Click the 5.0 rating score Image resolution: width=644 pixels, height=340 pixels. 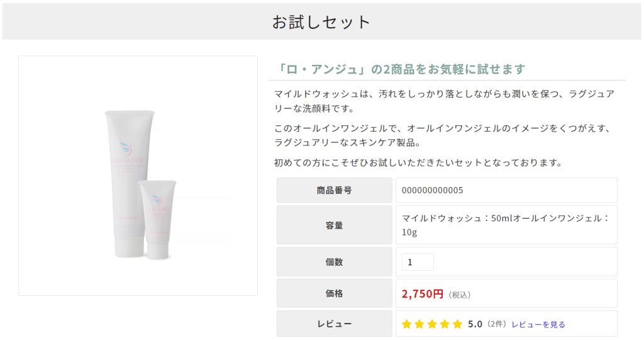point(475,324)
